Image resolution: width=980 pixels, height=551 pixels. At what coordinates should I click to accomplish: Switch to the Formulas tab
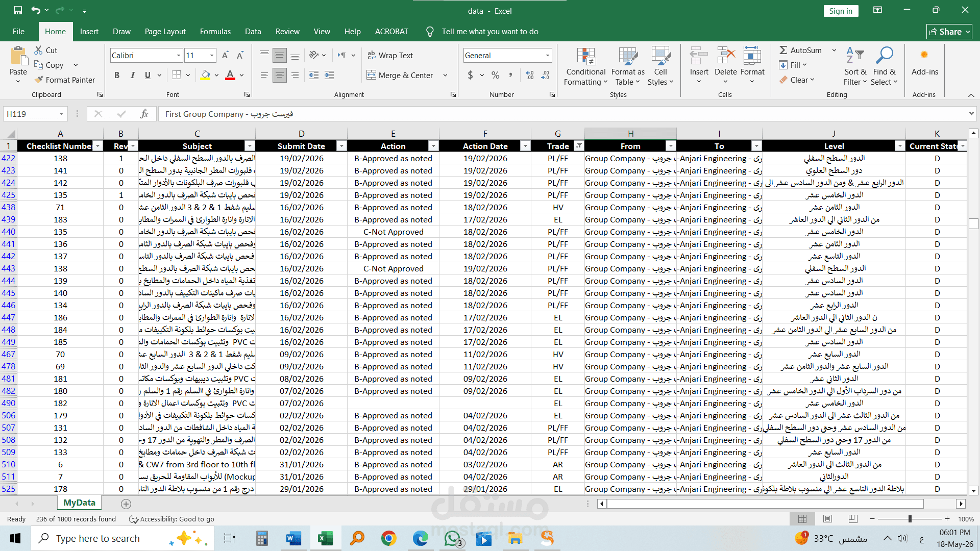215,32
